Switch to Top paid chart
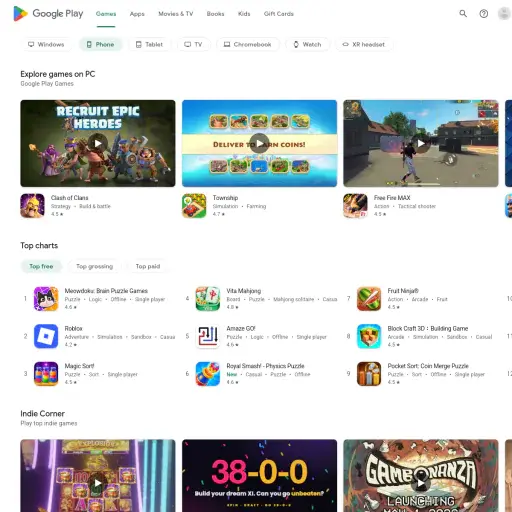 click(x=148, y=266)
